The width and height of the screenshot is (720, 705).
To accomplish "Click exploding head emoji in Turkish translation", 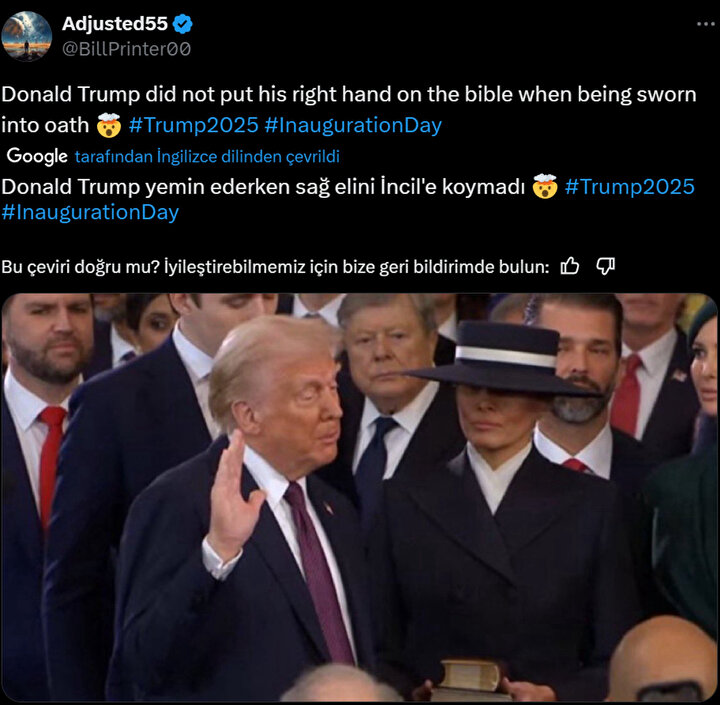I will [x=545, y=186].
